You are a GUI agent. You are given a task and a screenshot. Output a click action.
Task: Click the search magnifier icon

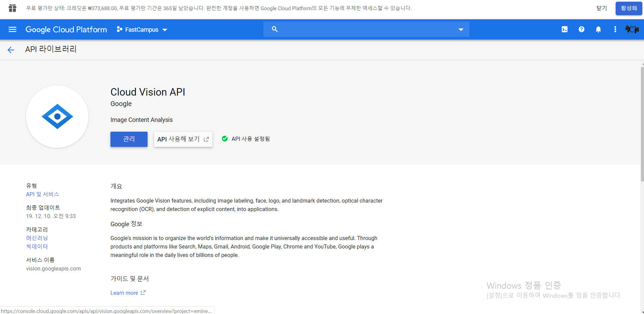275,29
